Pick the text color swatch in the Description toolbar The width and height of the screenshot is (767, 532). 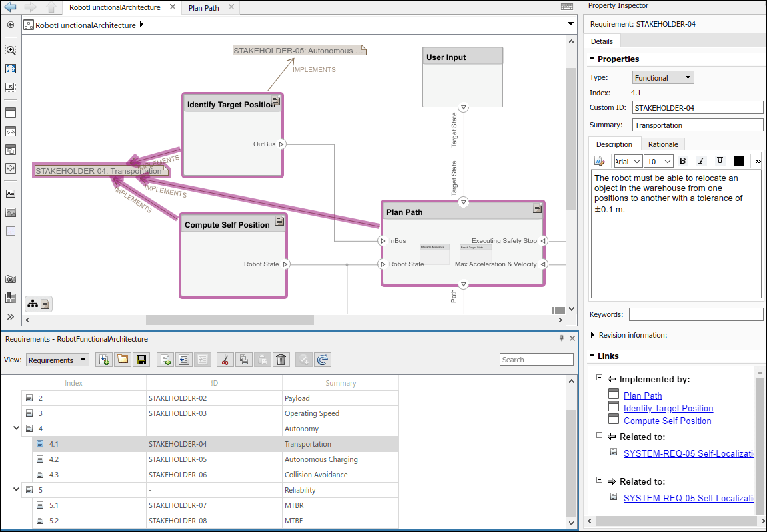(738, 160)
